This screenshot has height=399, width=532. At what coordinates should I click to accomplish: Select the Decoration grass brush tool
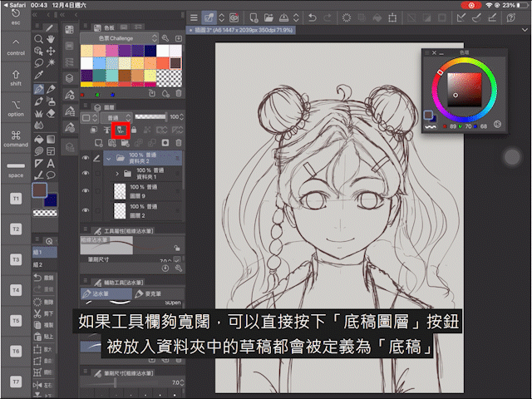pos(39,113)
